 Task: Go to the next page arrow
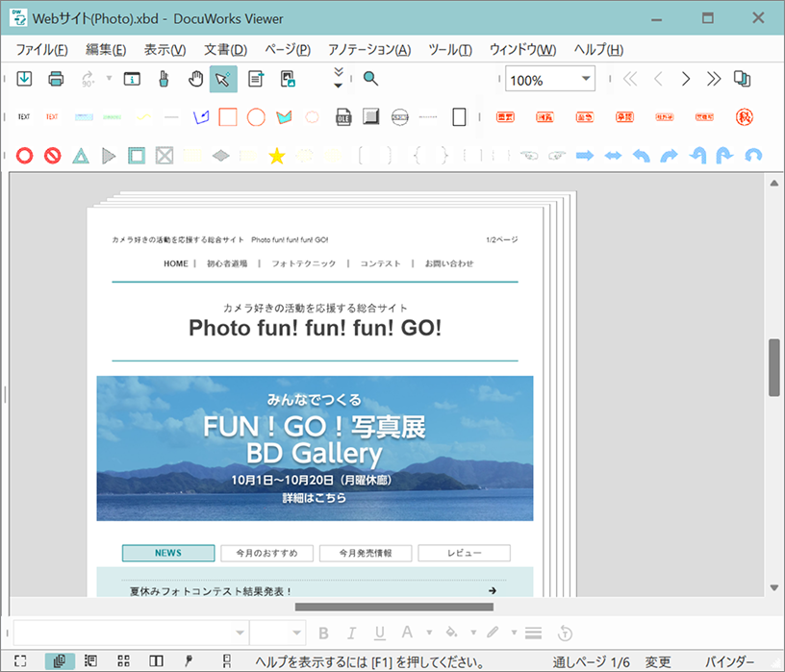pyautogui.click(x=686, y=79)
